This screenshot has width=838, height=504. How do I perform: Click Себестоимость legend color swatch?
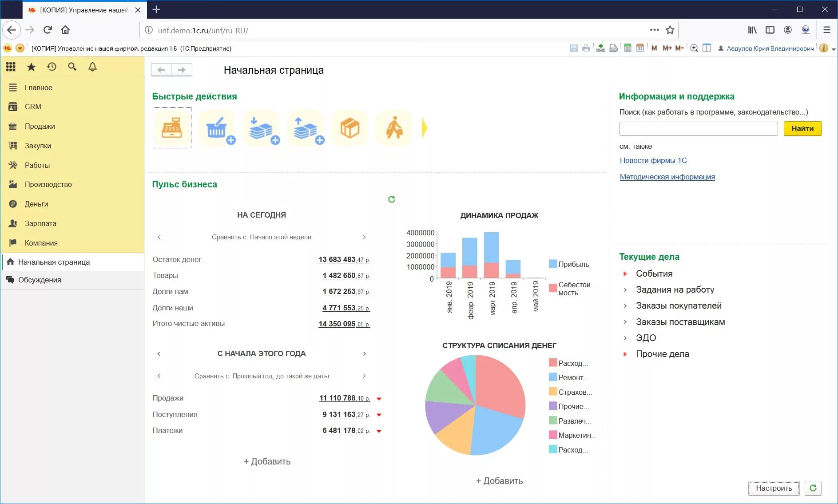point(553,288)
